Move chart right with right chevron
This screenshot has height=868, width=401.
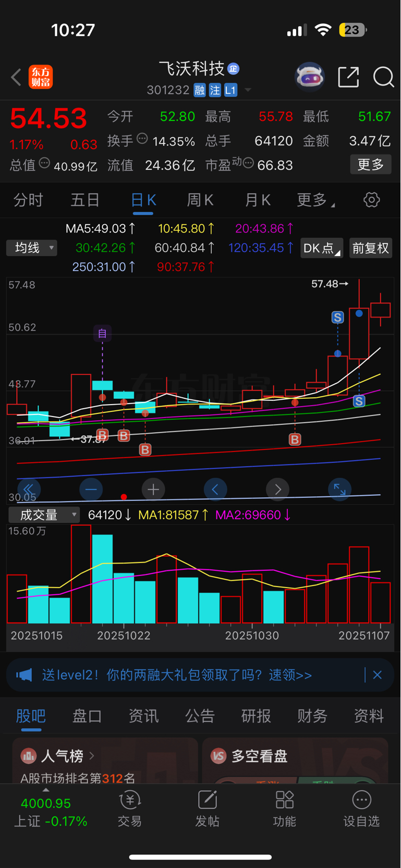[x=277, y=490]
